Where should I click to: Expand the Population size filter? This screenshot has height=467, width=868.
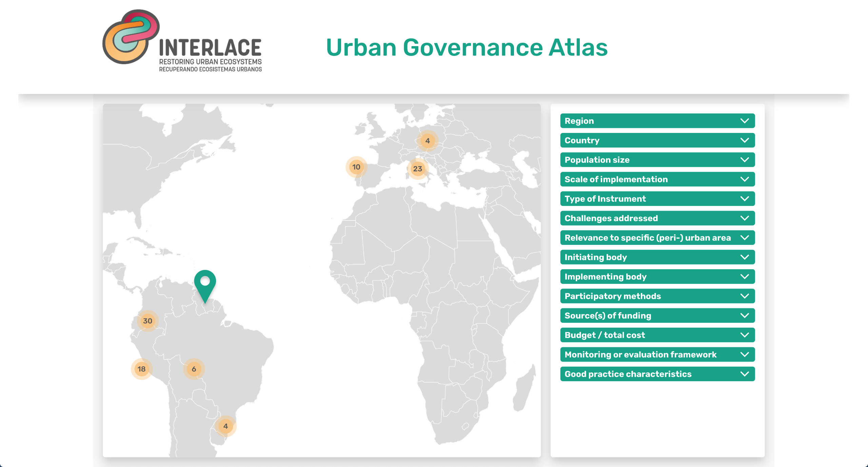(x=657, y=160)
